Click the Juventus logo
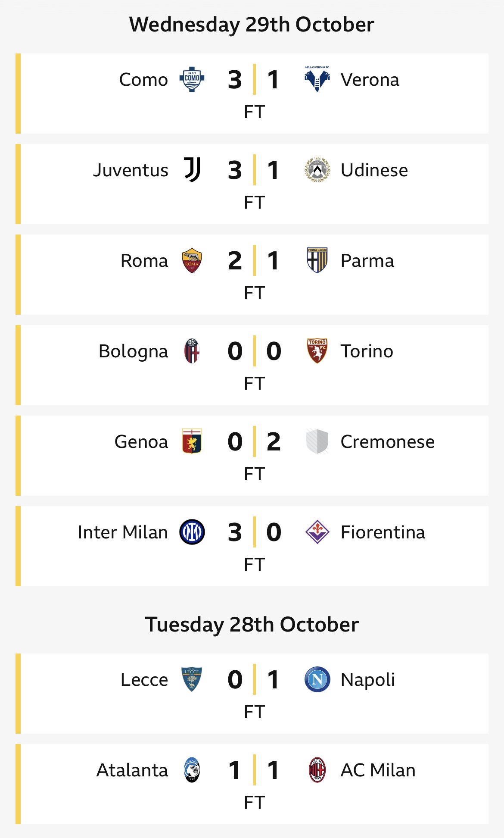 [x=192, y=170]
